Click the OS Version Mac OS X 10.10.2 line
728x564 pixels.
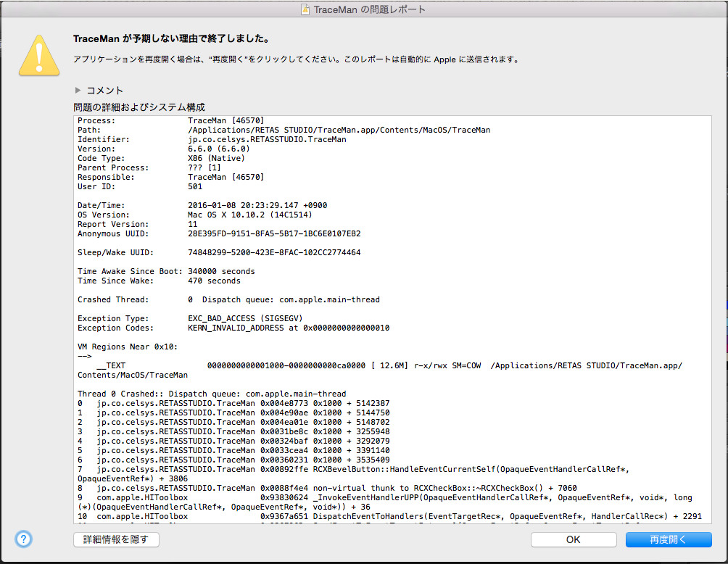pos(194,215)
